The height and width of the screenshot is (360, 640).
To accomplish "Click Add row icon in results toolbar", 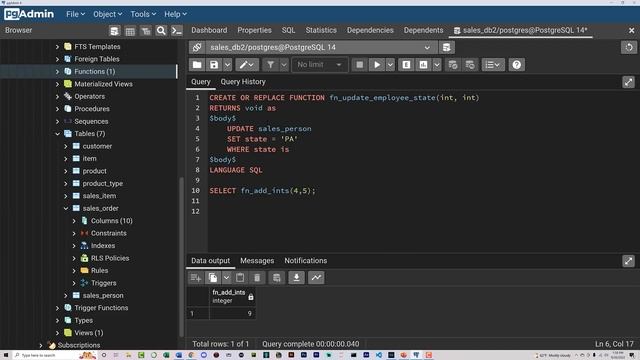I will click(196, 278).
